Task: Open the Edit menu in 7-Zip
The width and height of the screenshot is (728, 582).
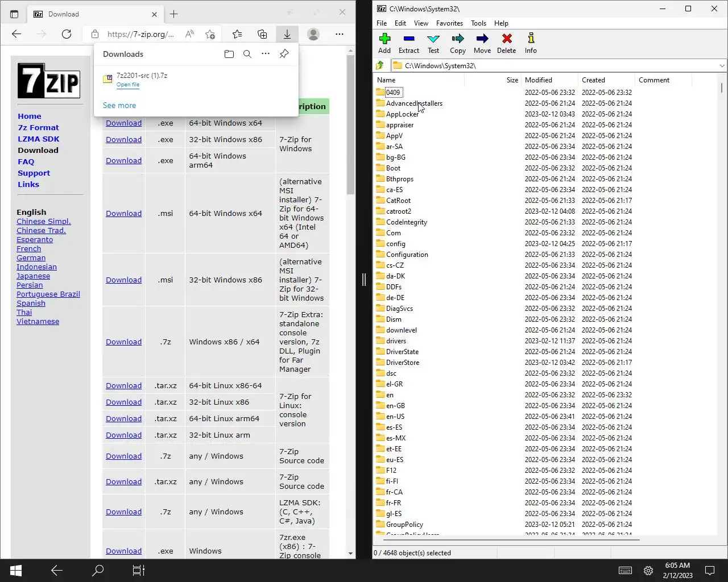Action: click(x=400, y=23)
